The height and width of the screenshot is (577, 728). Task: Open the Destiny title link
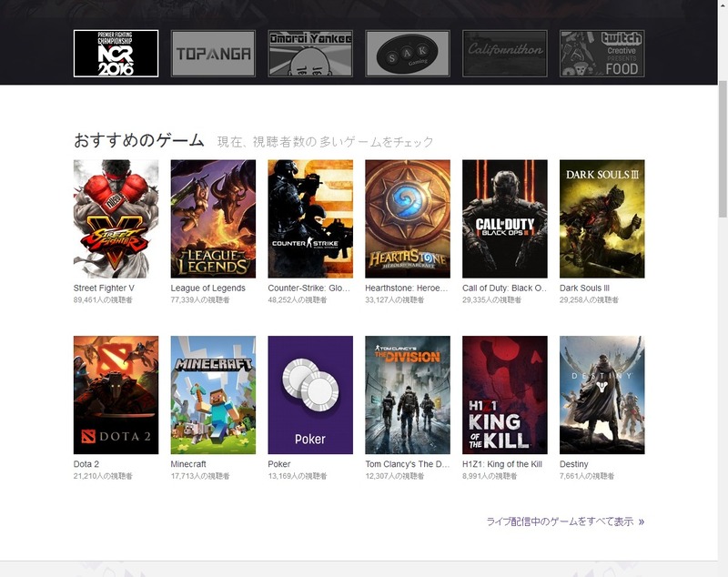click(x=574, y=464)
